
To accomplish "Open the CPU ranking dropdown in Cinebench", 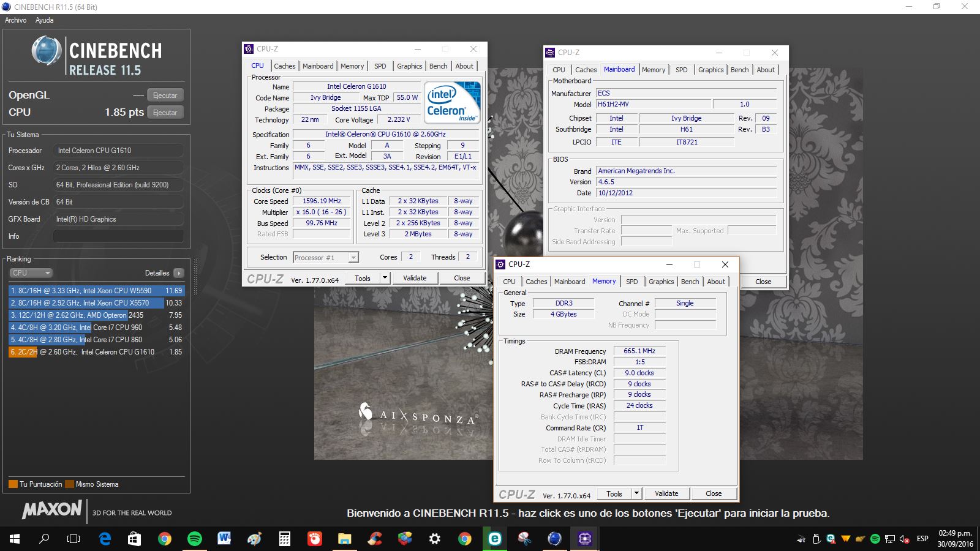I will 31,273.
